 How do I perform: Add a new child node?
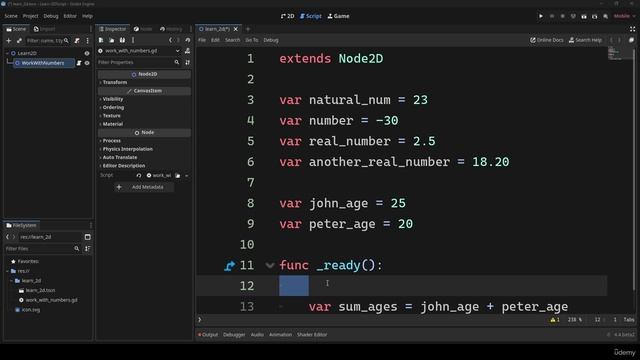(x=9, y=41)
